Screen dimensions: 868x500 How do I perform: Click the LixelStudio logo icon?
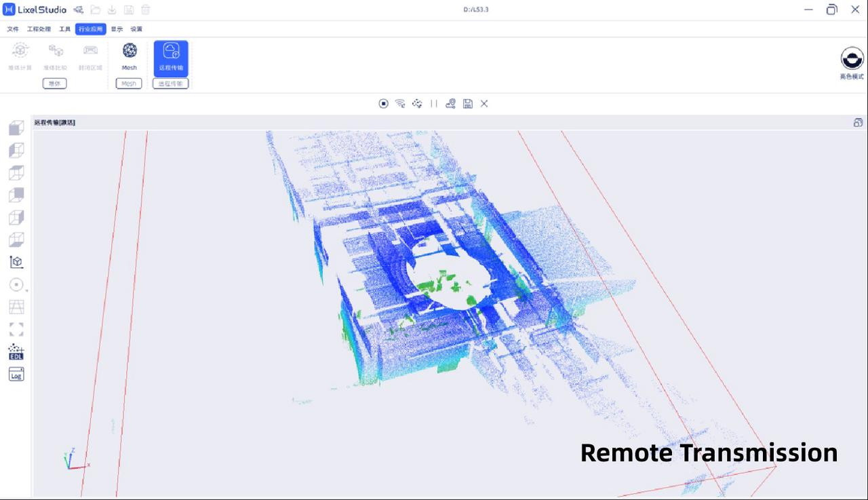[9, 9]
